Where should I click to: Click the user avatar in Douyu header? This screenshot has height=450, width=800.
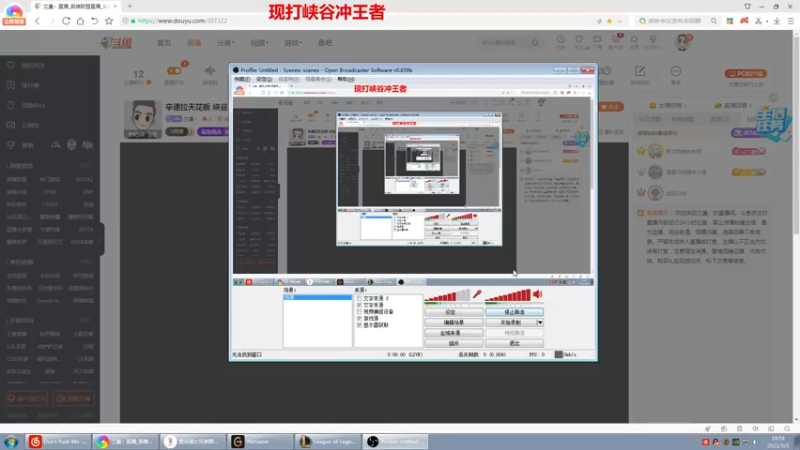682,42
